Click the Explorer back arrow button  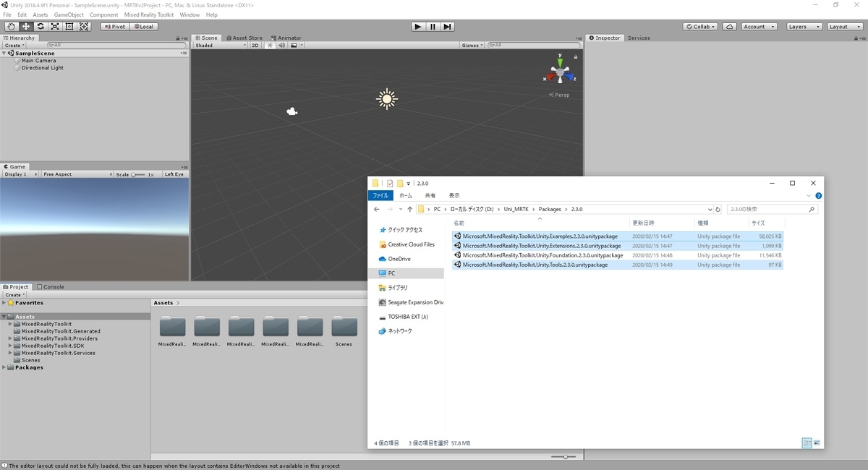coord(377,209)
